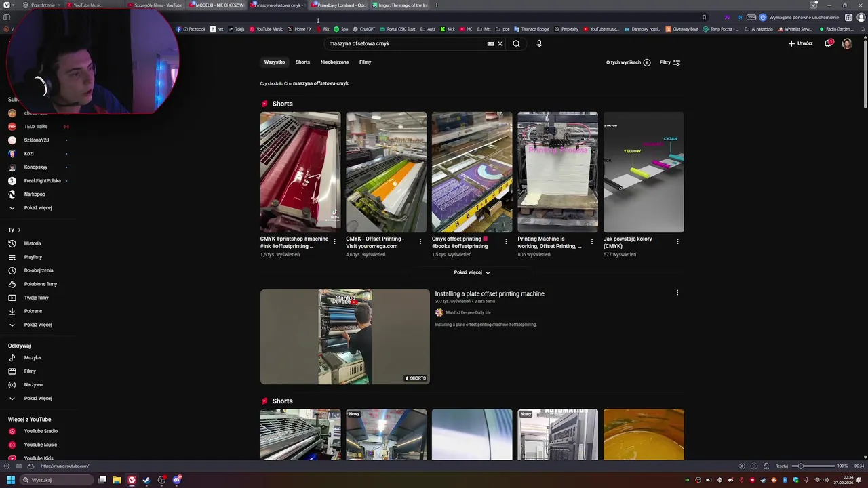Screen dimensions: 868x488
Task: Click the Utwórz create button
Action: coord(800,43)
